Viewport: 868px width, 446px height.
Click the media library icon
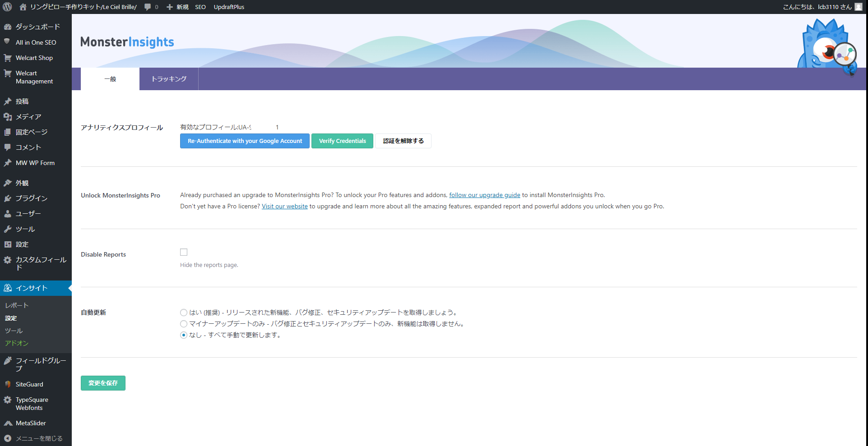coord(8,117)
